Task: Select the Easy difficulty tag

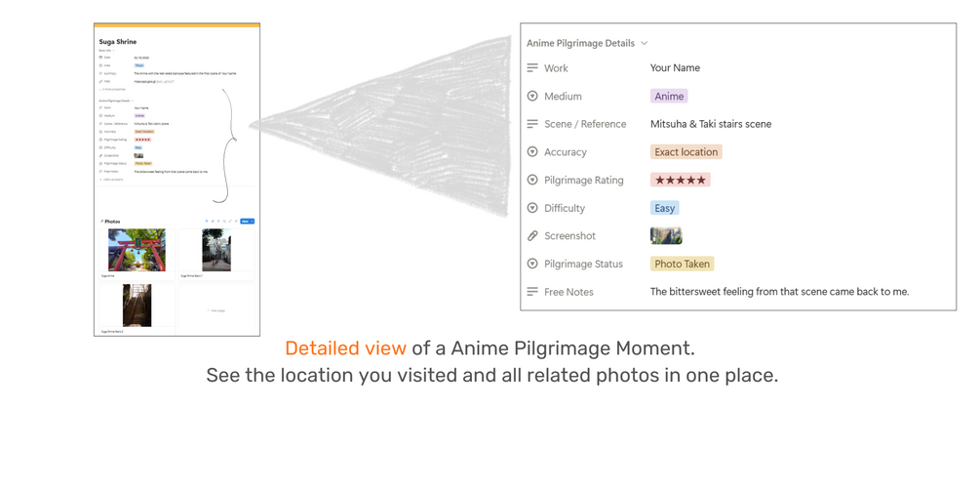Action: tap(664, 208)
